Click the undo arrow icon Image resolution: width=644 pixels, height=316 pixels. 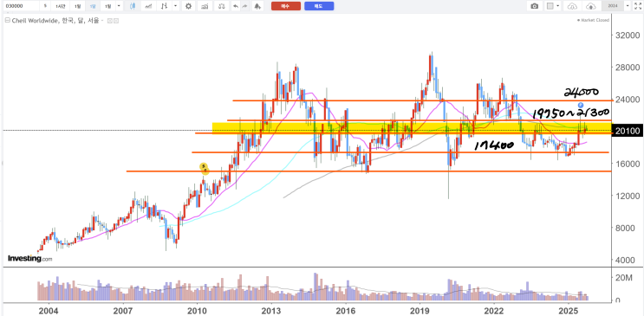(x=235, y=6)
